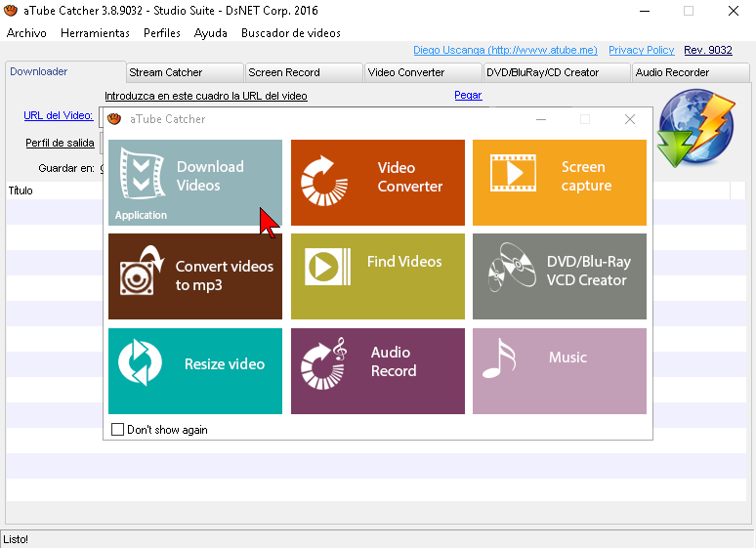
Task: Select Convert videos to mp3 tile
Action: click(x=194, y=276)
